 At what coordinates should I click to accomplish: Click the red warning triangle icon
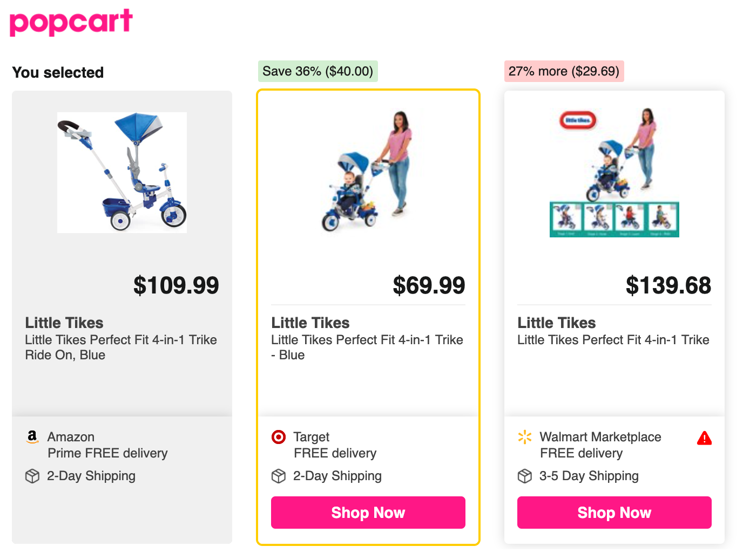click(704, 438)
